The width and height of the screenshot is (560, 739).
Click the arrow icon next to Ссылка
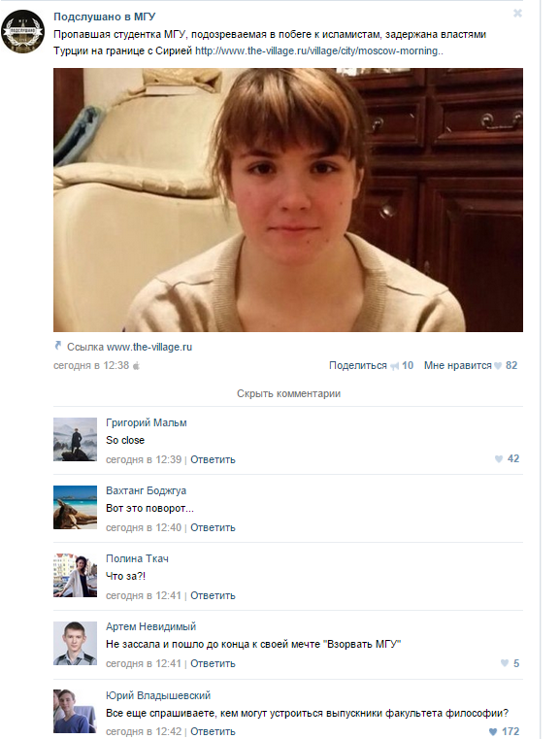58,346
